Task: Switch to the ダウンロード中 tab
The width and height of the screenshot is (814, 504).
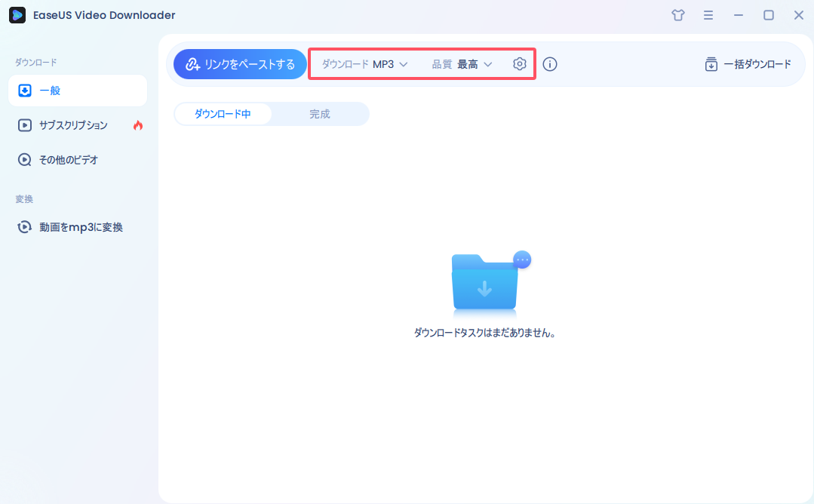Action: click(x=223, y=113)
